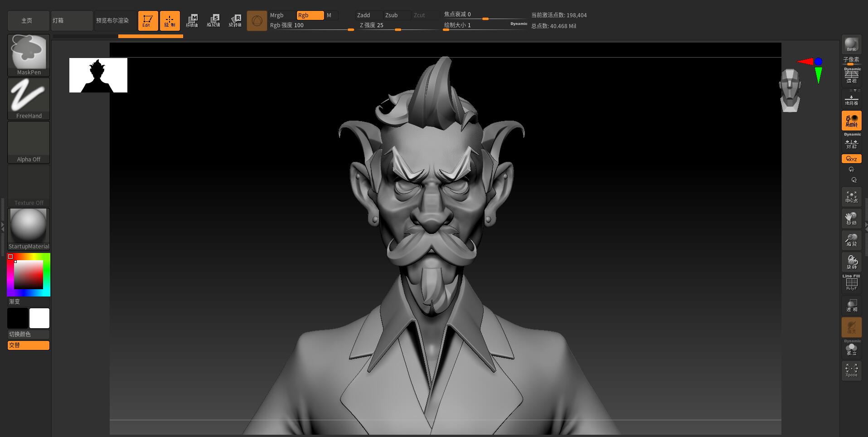Click the BPR render button
Screen dimensions: 868x437
click(x=851, y=44)
